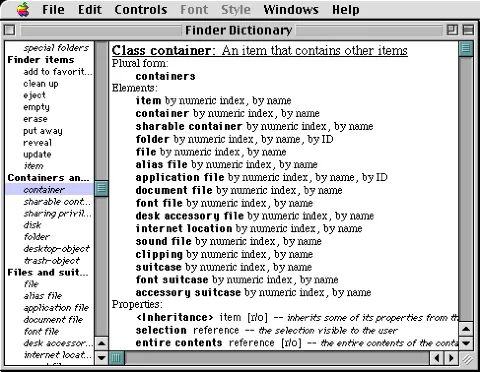Select 'update' command in sidebar
The width and height of the screenshot is (480, 372).
point(37,154)
